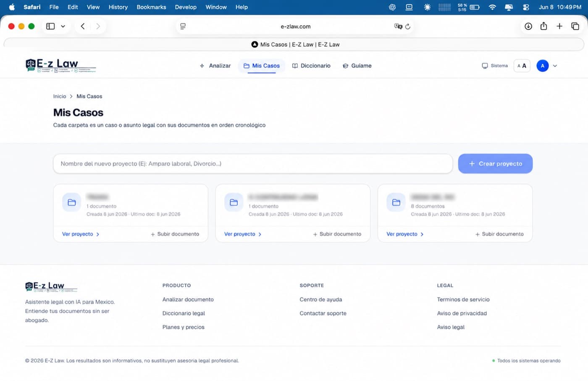Click the battery icon in menu bar
The height and width of the screenshot is (381, 588).
click(x=475, y=7)
